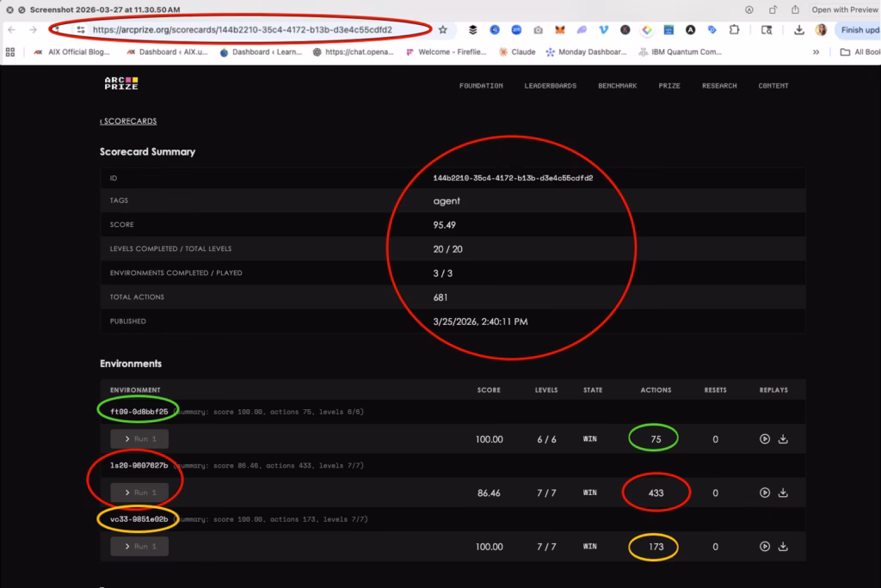This screenshot has width=881, height=588.
Task: Open the MetaMask fox extension
Action: pos(559,29)
